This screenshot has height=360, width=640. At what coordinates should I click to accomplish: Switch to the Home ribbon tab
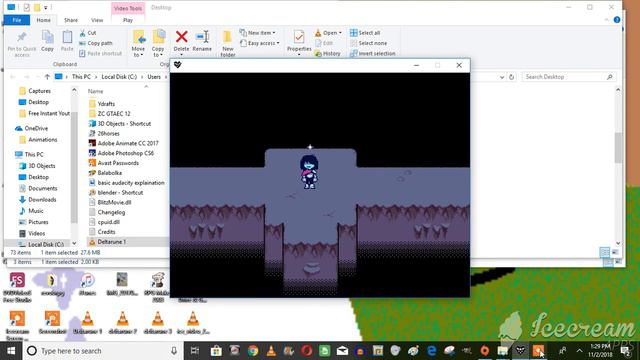click(43, 20)
